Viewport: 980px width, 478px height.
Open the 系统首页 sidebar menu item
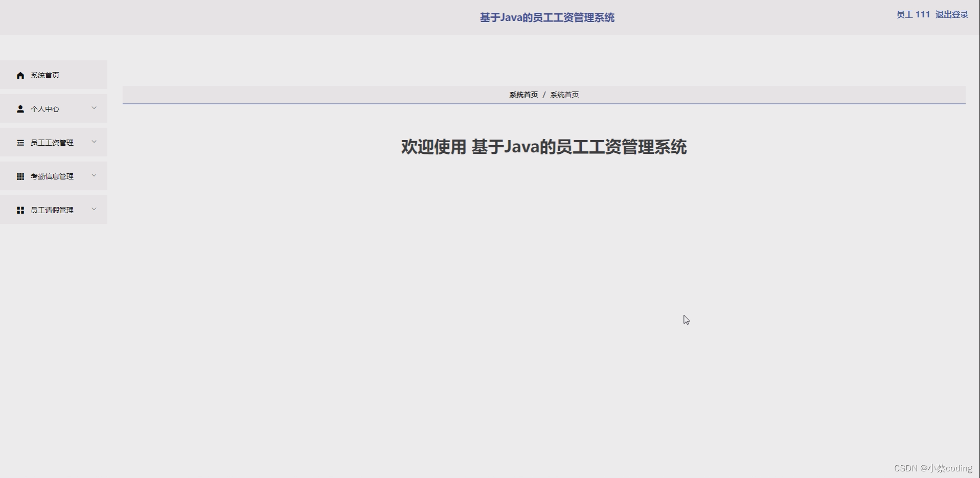tap(54, 75)
